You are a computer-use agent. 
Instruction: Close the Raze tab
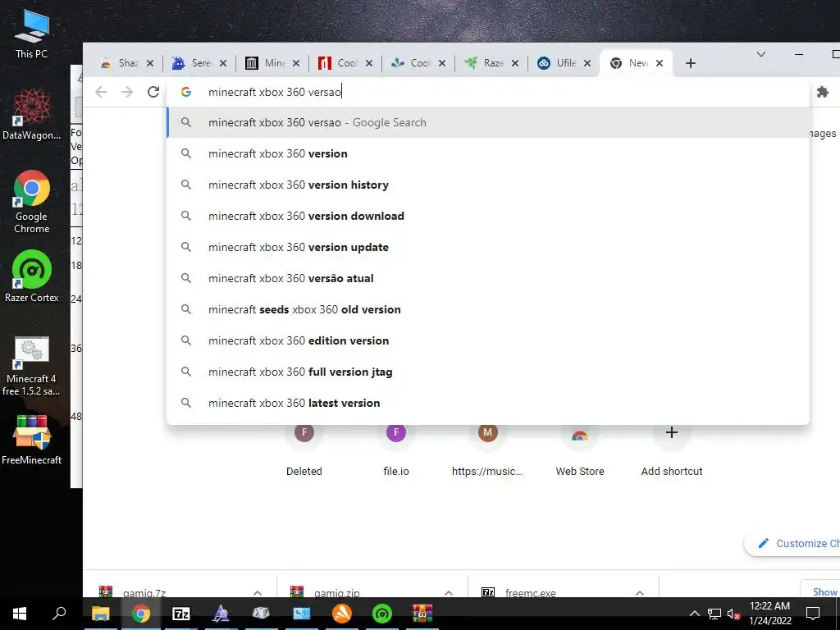[515, 63]
